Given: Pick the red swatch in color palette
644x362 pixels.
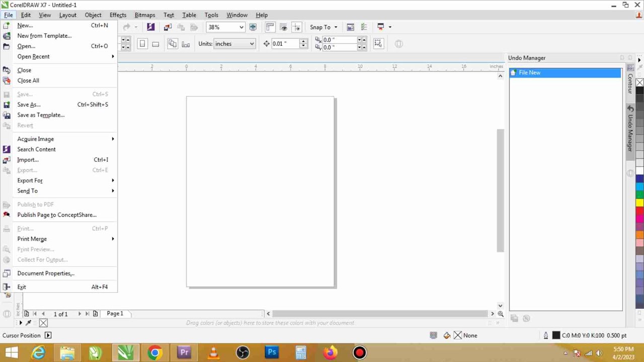Looking at the screenshot, I should (639, 211).
